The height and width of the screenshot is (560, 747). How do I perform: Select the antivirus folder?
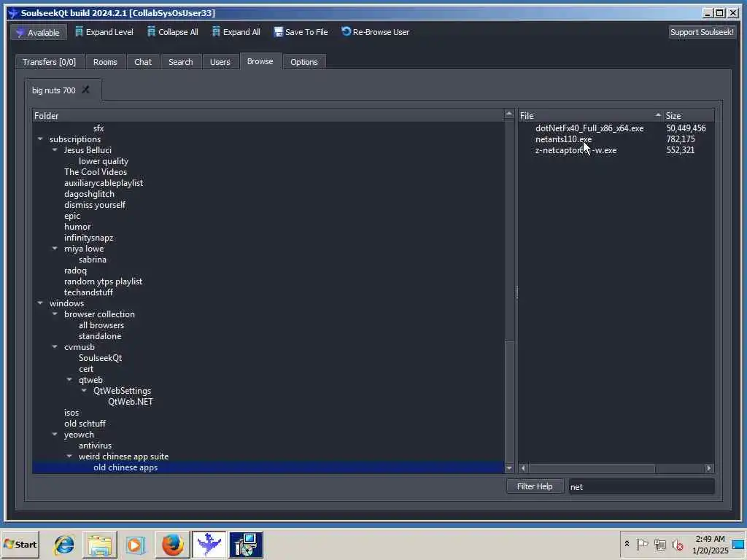click(96, 446)
